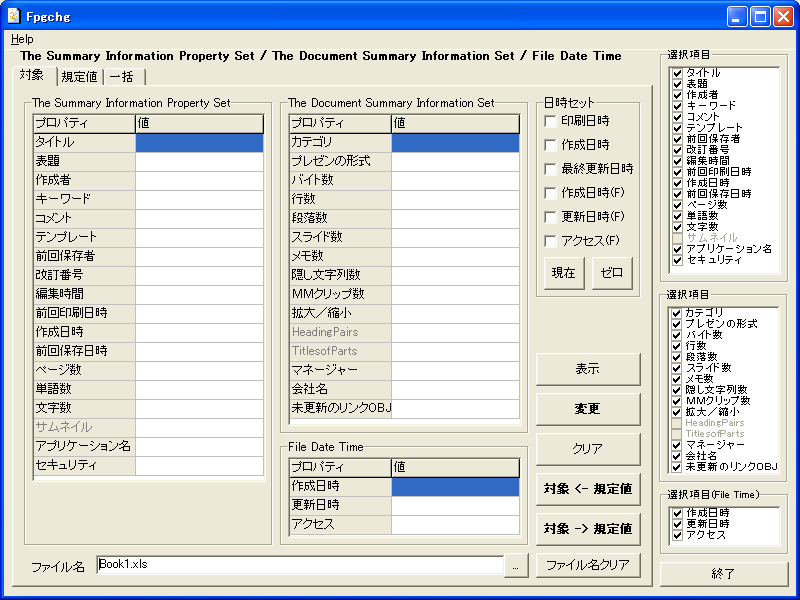Click the Fpgchg title bar app icon

point(14,16)
